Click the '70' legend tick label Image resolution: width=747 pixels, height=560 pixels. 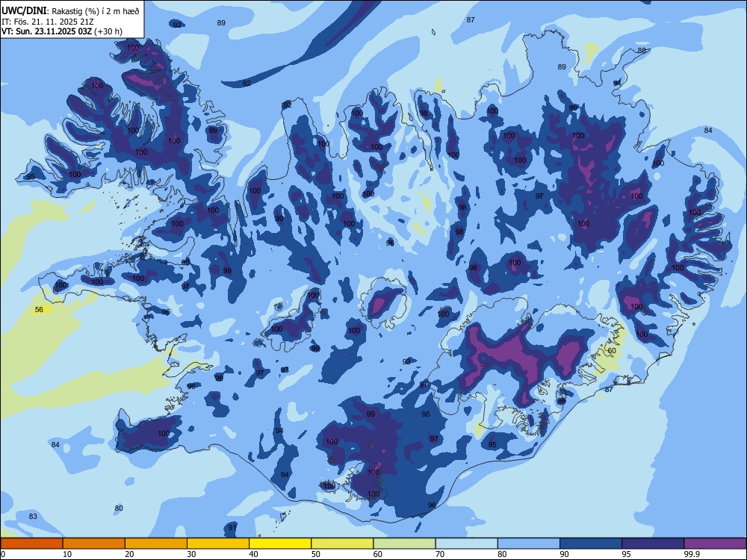point(440,554)
